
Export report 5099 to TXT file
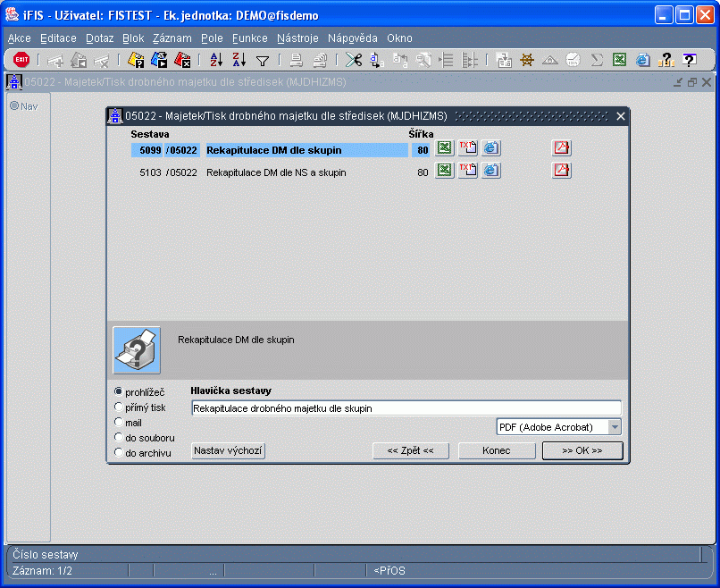point(468,148)
